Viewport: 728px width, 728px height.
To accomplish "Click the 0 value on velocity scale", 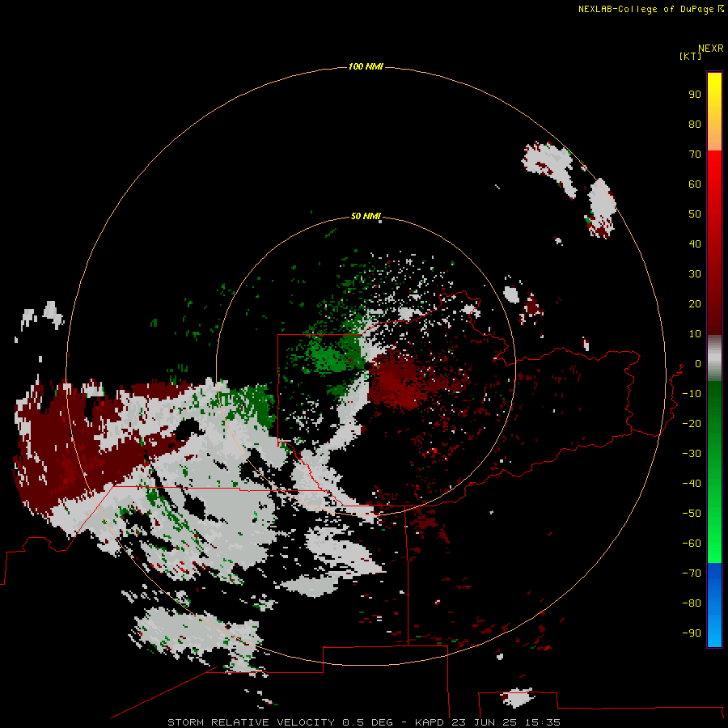I will pos(698,363).
